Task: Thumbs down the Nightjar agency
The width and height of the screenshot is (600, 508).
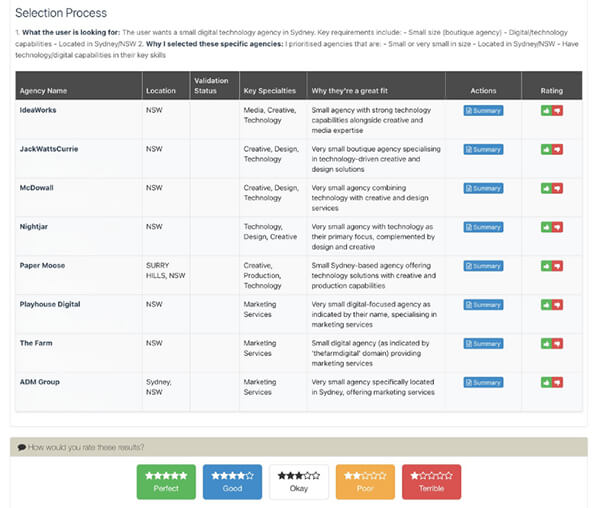Action: pyautogui.click(x=557, y=227)
